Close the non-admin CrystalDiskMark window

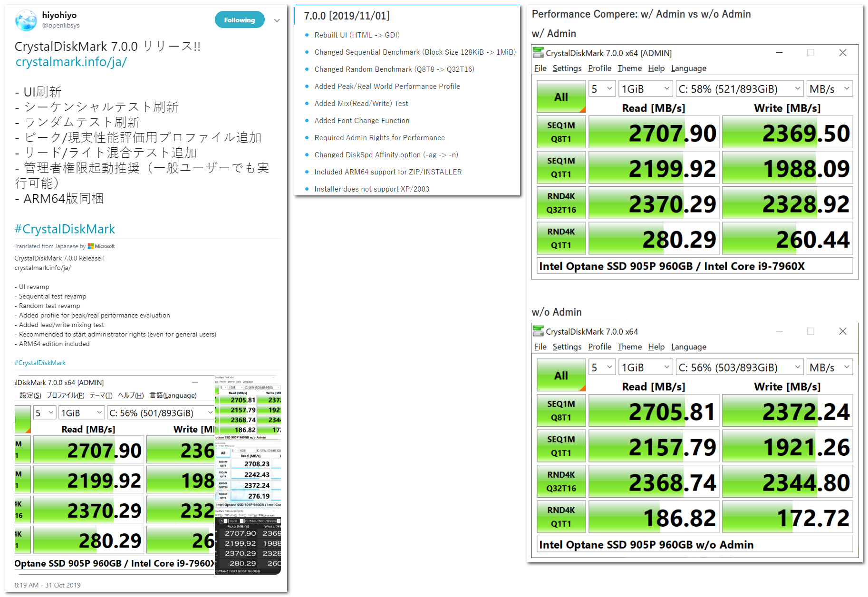pos(843,331)
